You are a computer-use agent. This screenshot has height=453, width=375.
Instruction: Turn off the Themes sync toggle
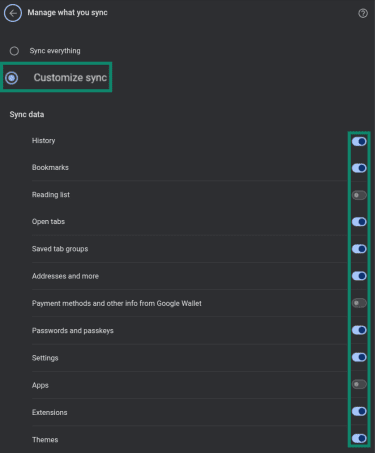[359, 438]
